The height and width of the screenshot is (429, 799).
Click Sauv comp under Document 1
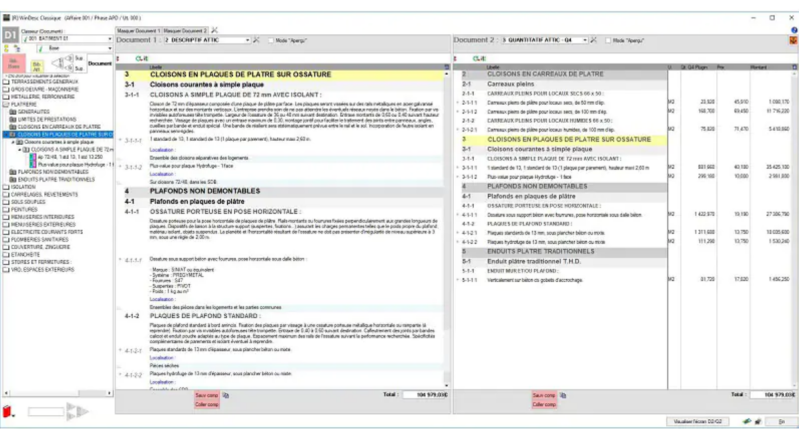(x=207, y=395)
